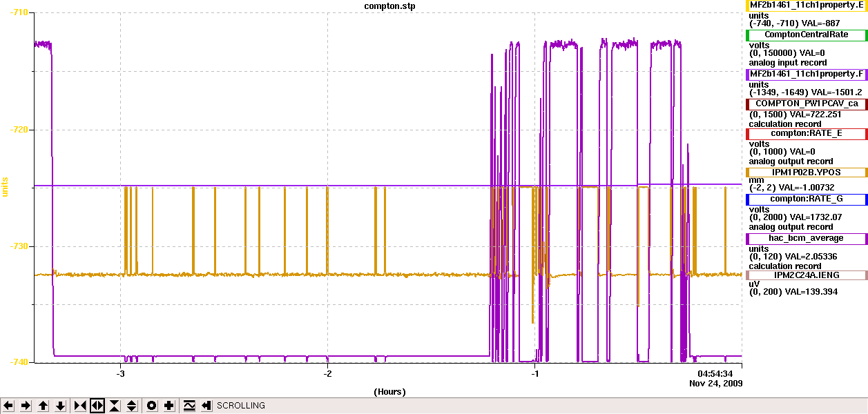Click the -3 hours x-axis tick

pyautogui.click(x=120, y=374)
